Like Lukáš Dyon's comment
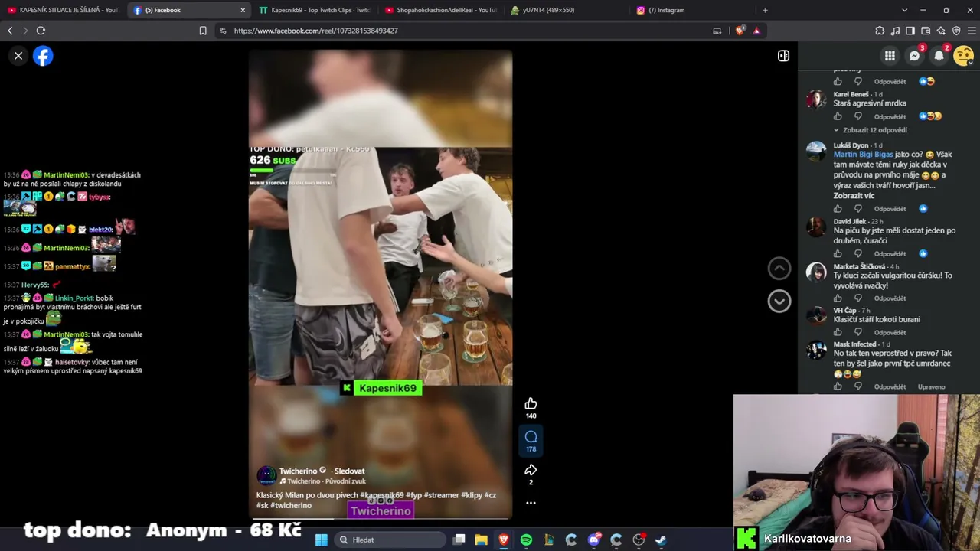The width and height of the screenshot is (980, 551). (838, 208)
